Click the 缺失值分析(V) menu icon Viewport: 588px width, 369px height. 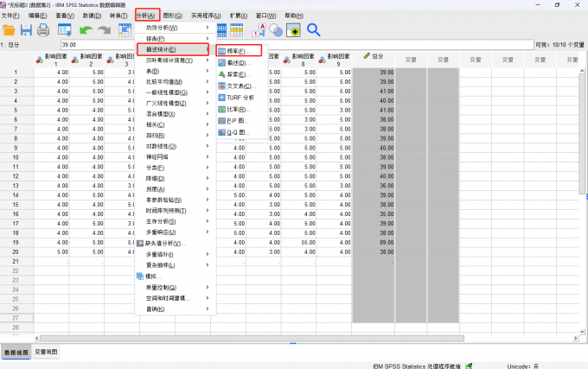[140, 244]
